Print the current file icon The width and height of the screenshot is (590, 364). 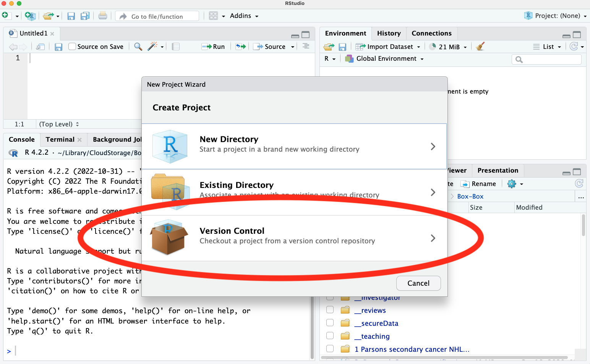pyautogui.click(x=102, y=16)
